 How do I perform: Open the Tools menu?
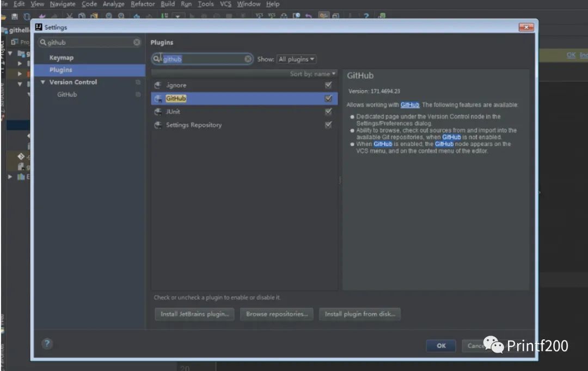pyautogui.click(x=205, y=4)
